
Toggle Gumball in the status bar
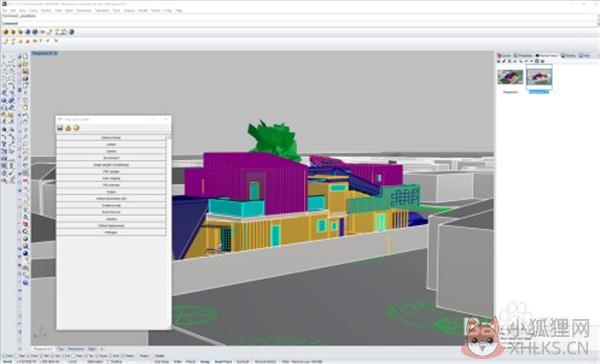pos(242,361)
